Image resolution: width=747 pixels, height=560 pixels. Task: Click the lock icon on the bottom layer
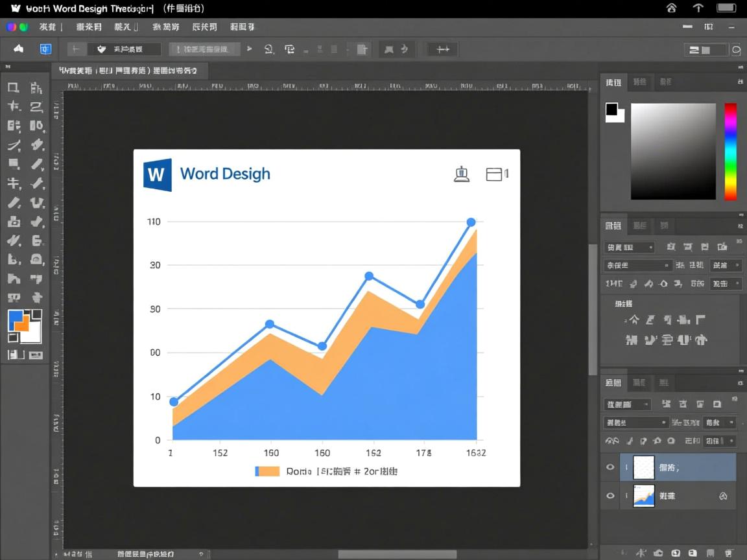pyautogui.click(x=723, y=496)
